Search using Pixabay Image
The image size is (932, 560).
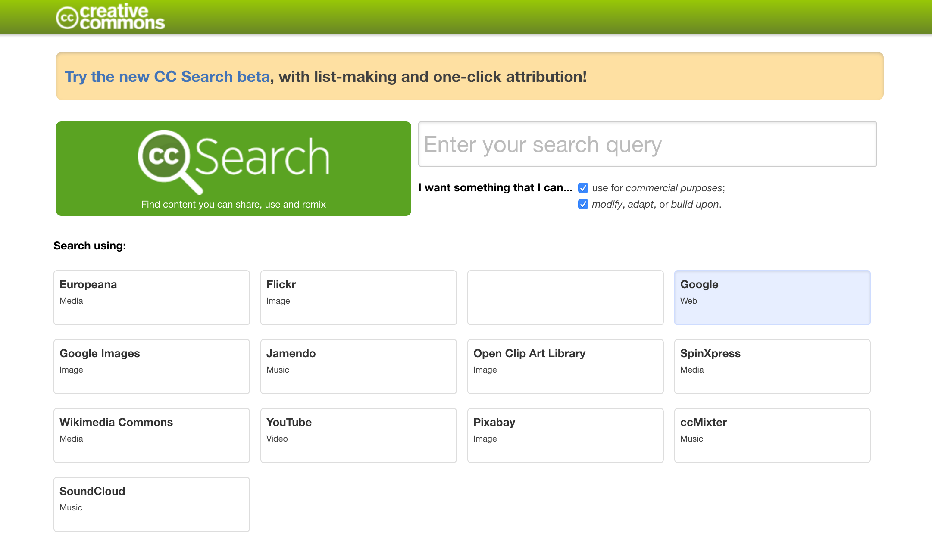click(x=566, y=436)
